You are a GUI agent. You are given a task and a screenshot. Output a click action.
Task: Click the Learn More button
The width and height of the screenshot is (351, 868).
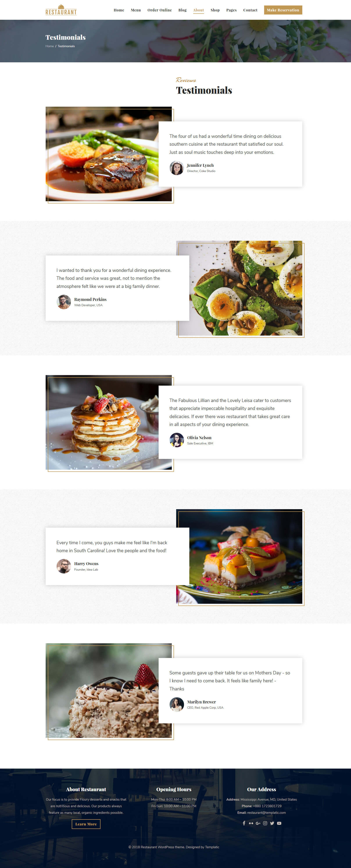tap(86, 824)
